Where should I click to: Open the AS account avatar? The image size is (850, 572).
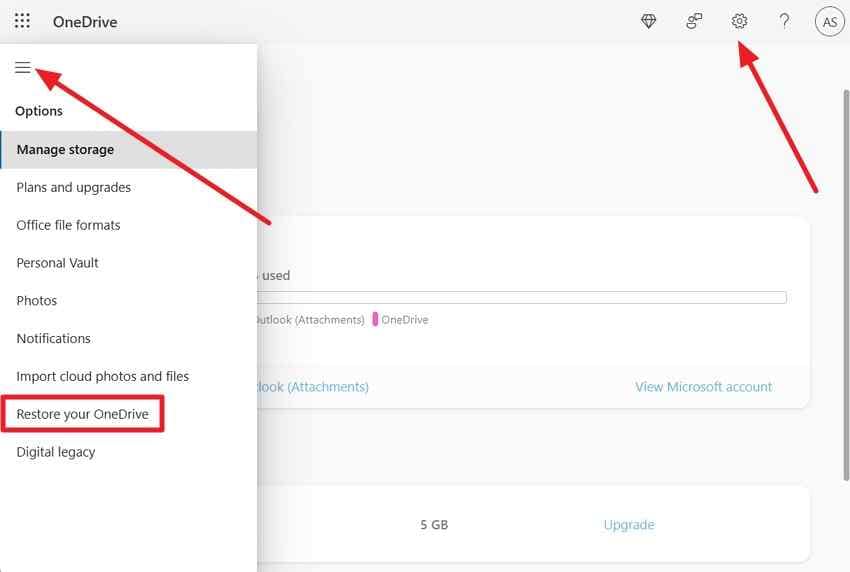(x=829, y=22)
